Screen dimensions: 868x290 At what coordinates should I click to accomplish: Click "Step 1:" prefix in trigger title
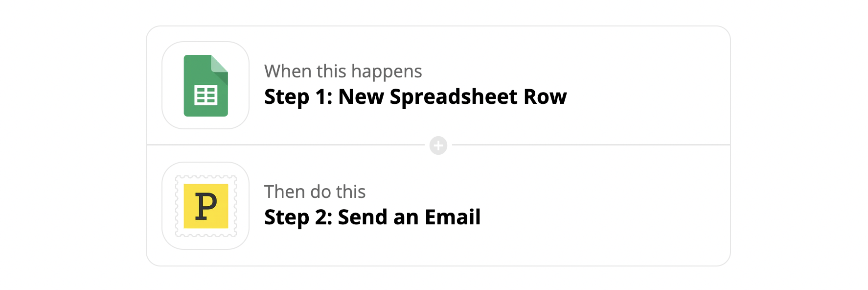[298, 97]
